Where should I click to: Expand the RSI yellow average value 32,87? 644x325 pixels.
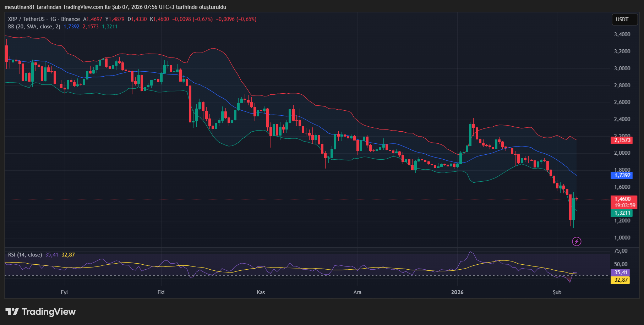[x=621, y=280]
